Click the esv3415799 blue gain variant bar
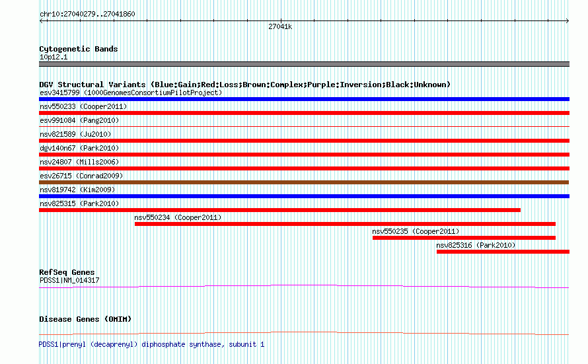588x364 pixels. click(x=304, y=99)
